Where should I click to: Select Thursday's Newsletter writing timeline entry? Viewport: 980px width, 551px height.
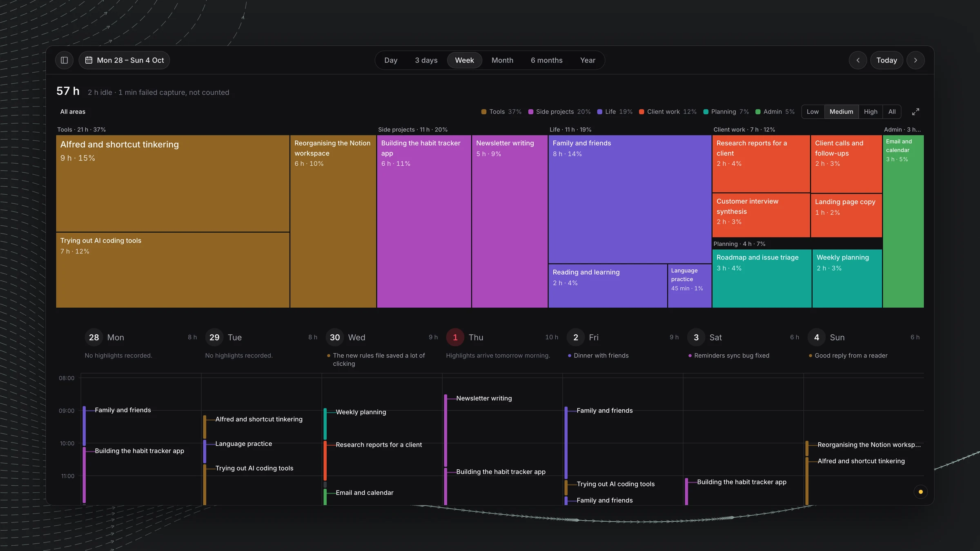[x=483, y=398]
